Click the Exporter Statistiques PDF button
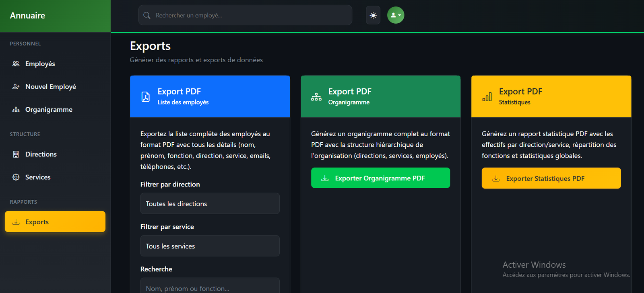644x293 pixels. pyautogui.click(x=551, y=178)
